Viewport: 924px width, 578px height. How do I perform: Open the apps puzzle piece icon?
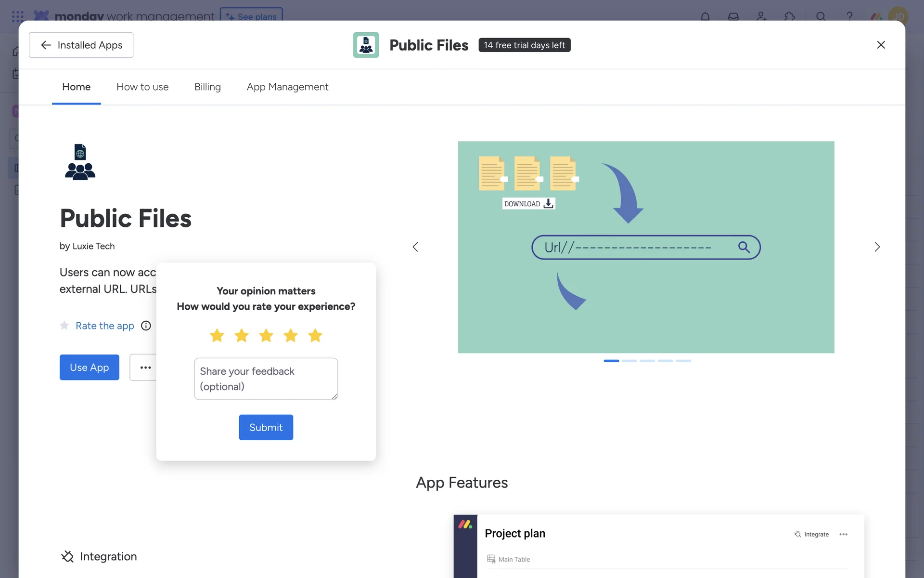pos(789,16)
